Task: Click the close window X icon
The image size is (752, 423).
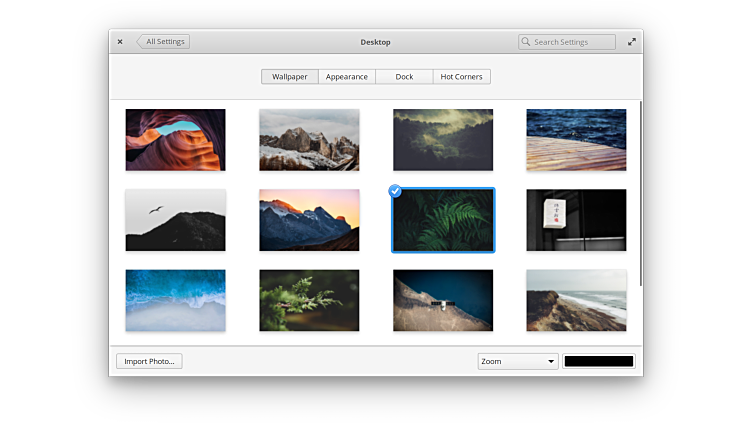Action: [x=120, y=42]
